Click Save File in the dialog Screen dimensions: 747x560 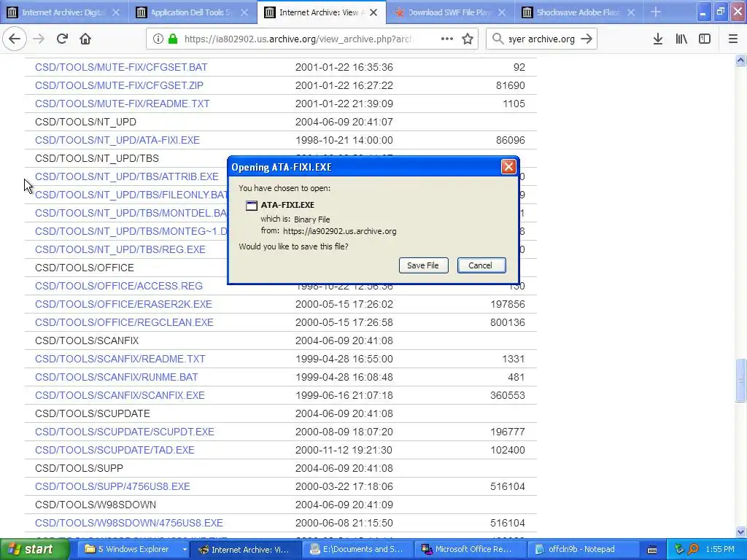click(x=423, y=265)
